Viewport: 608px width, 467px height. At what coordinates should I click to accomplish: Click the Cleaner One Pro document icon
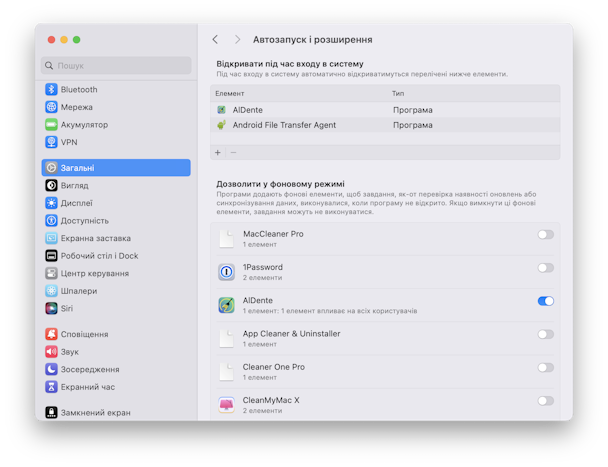pyautogui.click(x=226, y=372)
